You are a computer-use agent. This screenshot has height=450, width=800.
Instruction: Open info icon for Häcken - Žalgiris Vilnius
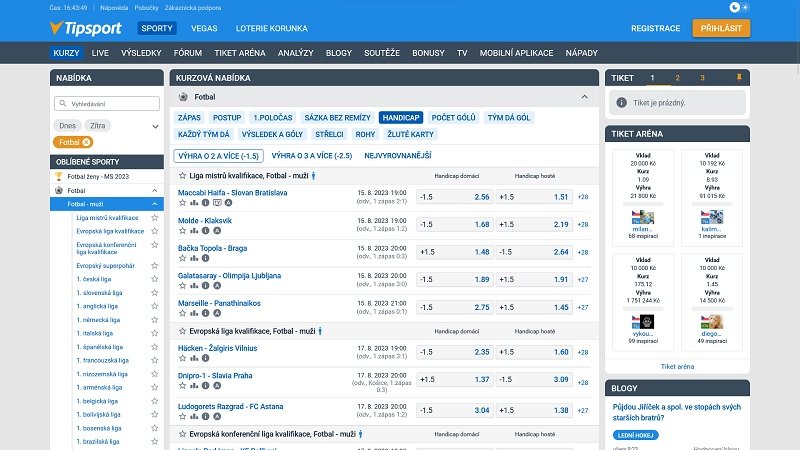coord(205,358)
